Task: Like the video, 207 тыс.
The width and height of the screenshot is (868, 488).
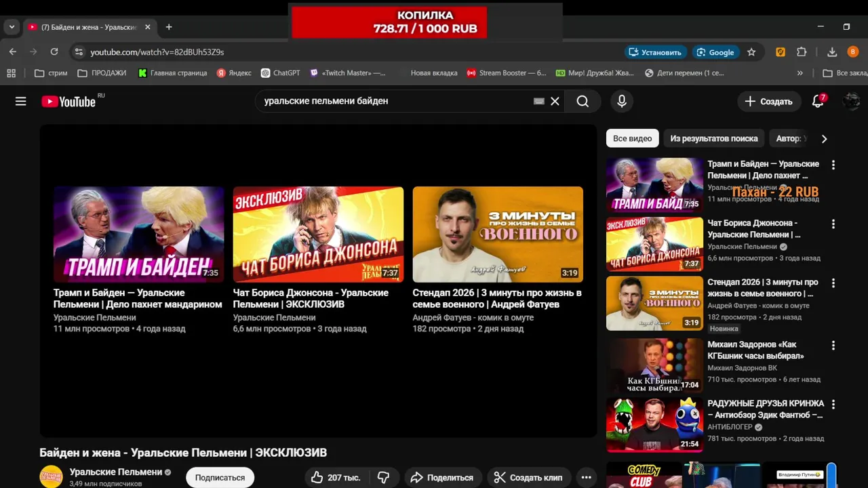Action: click(x=335, y=478)
